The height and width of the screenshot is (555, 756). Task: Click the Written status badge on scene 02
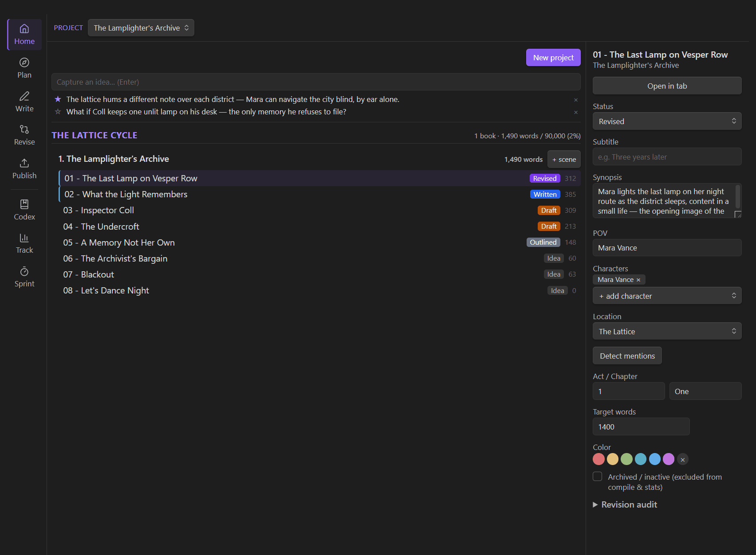[545, 194]
